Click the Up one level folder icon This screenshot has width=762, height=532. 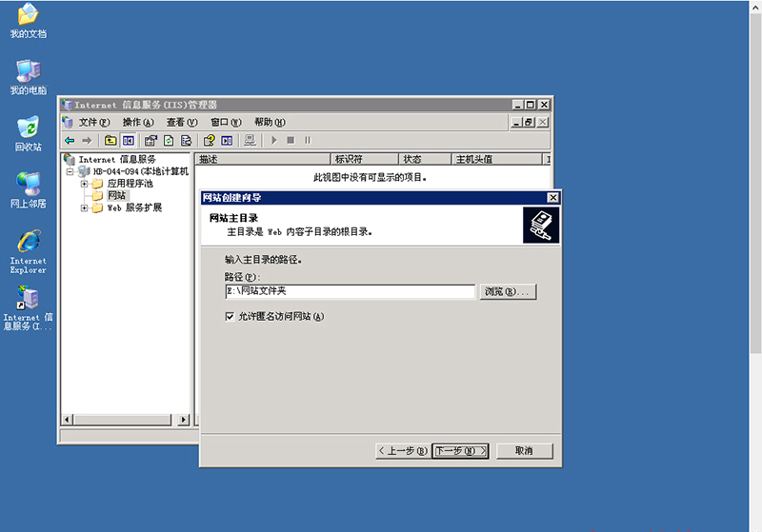[110, 141]
